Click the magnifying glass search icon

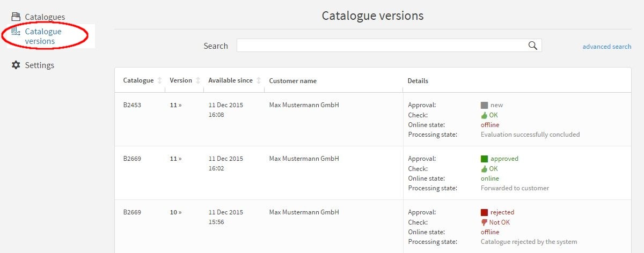(x=532, y=46)
